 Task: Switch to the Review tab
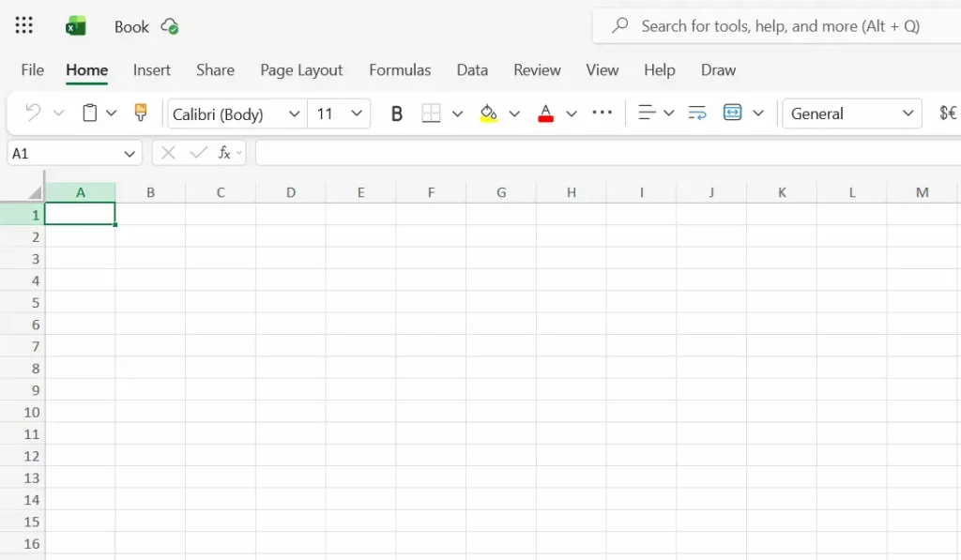pos(537,69)
